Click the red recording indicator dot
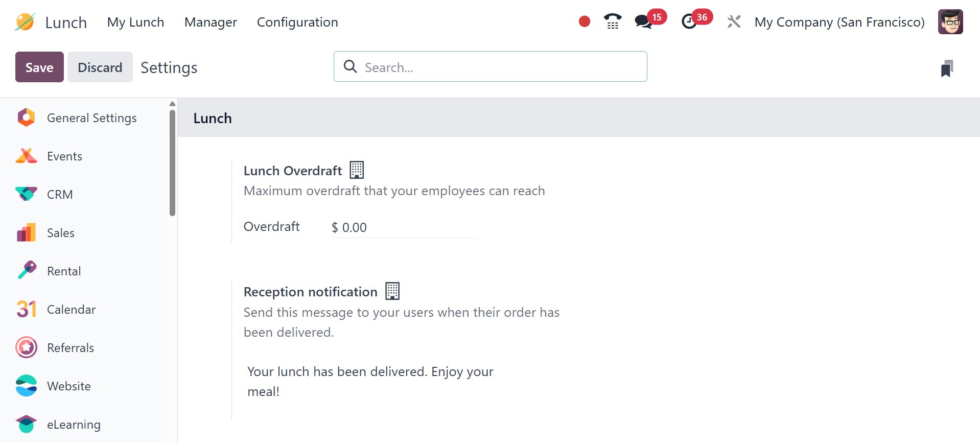The height and width of the screenshot is (443, 980). (x=585, y=21)
